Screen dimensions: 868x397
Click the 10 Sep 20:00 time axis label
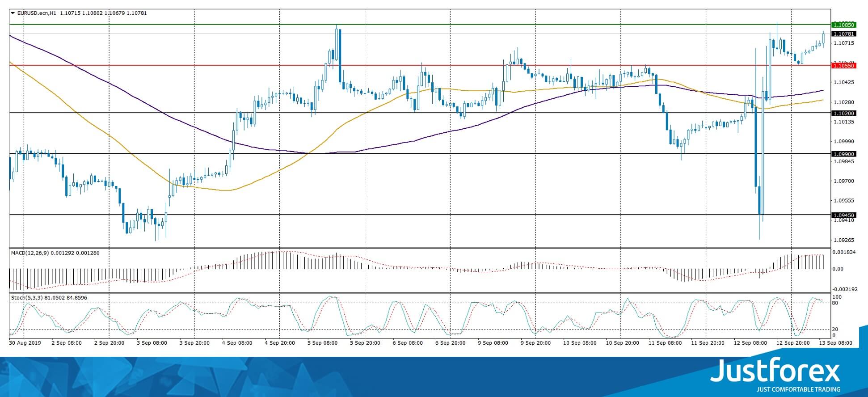coord(623,343)
